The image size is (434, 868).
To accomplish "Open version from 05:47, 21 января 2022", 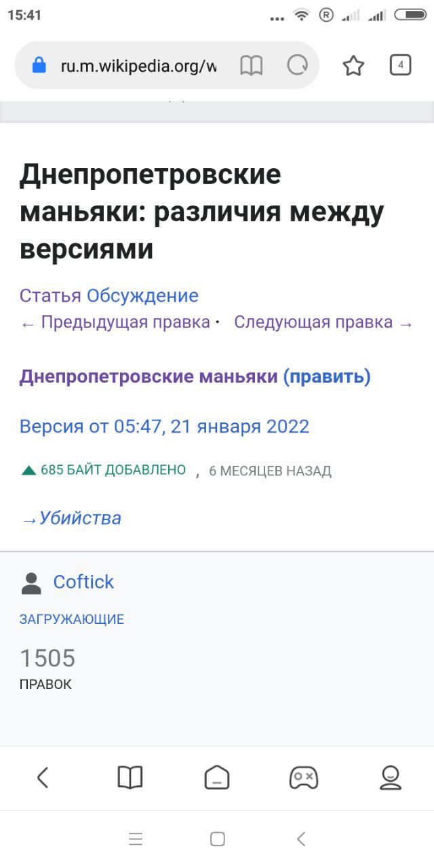I will [164, 427].
